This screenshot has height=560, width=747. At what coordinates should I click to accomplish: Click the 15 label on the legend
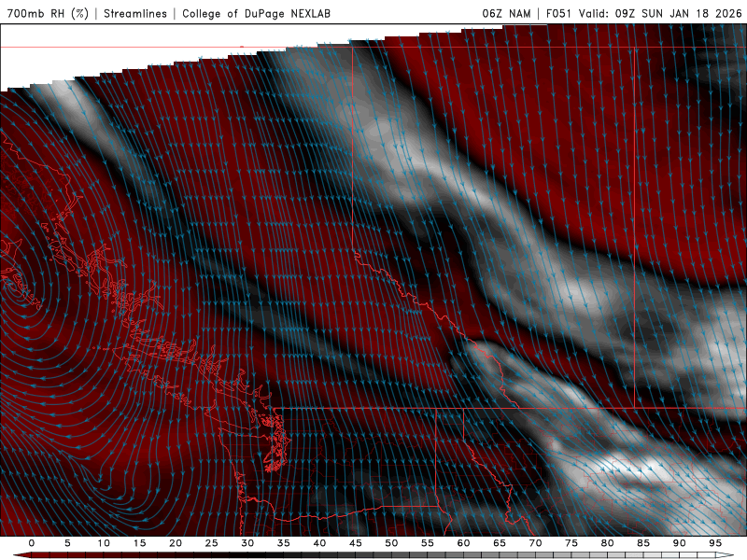pos(139,543)
